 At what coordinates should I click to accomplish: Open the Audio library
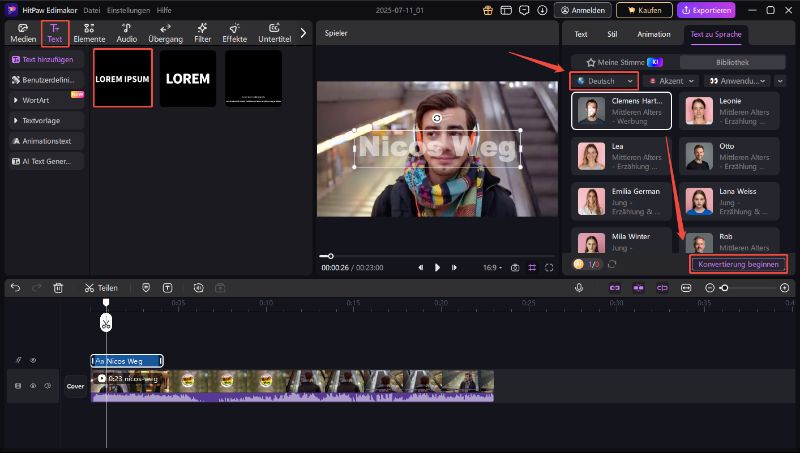tap(127, 33)
